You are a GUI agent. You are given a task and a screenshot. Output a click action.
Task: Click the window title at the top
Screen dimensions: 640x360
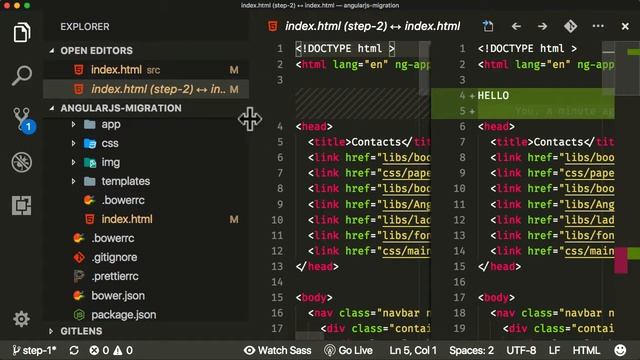click(320, 5)
